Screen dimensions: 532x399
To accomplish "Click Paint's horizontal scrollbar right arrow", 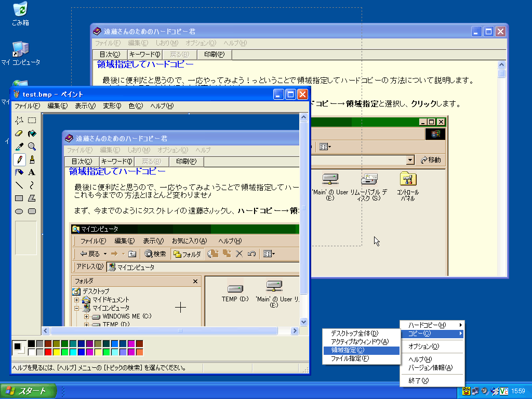I will (x=295, y=330).
